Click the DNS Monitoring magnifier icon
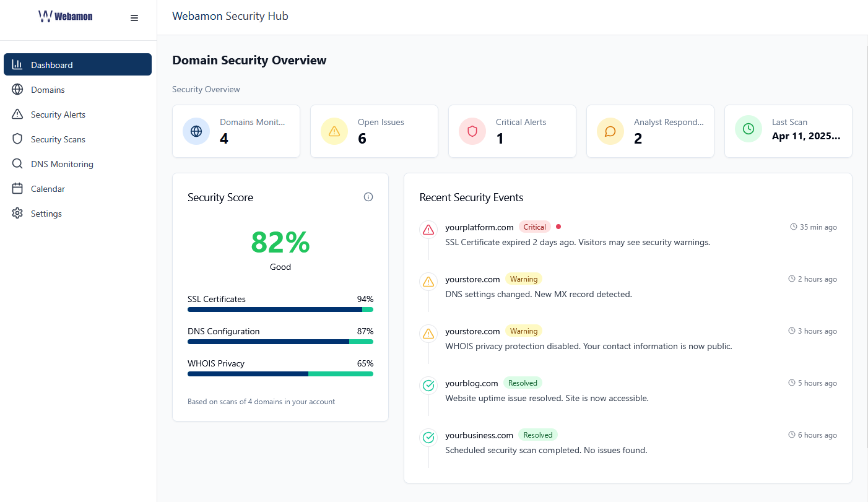This screenshot has height=502, width=868. 17,164
